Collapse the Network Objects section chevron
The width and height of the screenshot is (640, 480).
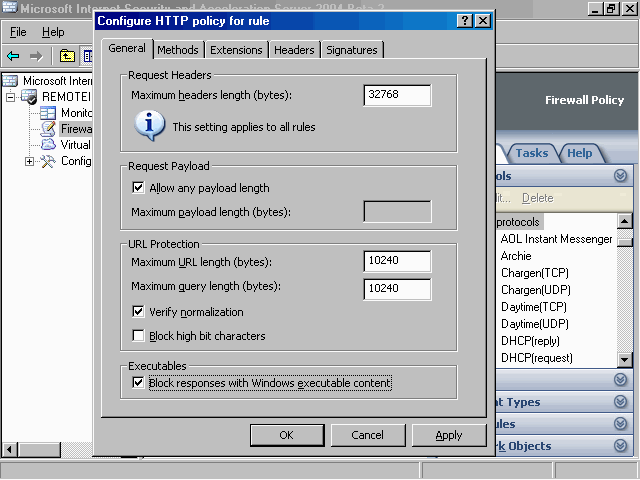pyautogui.click(x=620, y=446)
